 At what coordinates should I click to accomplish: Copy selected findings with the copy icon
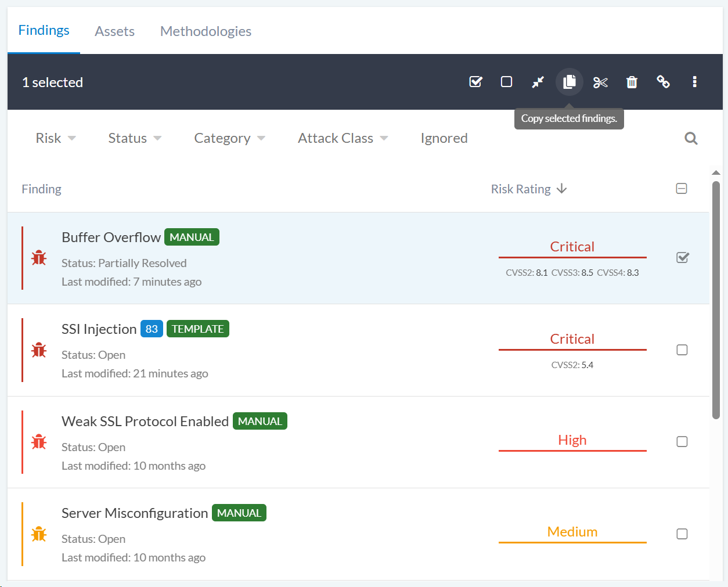click(x=569, y=82)
